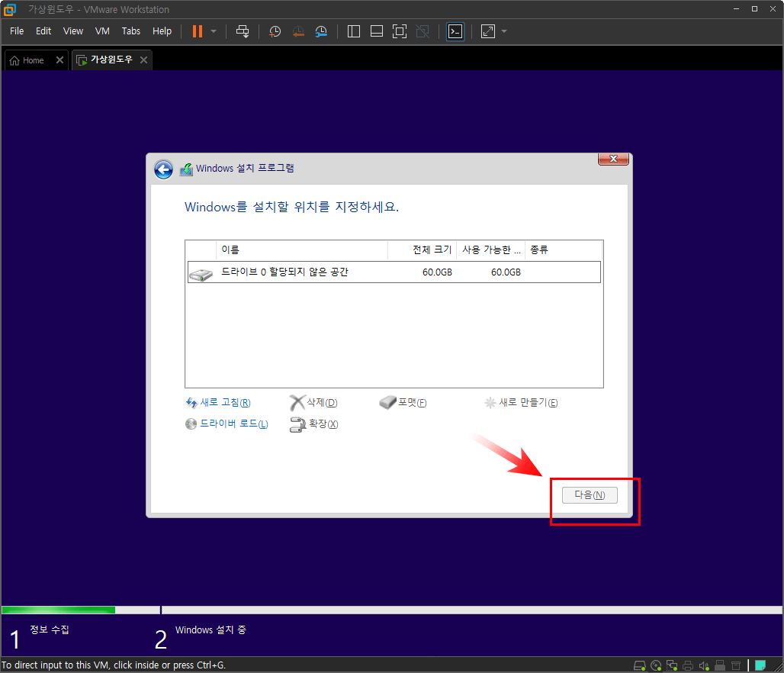
Task: Click the drive icon in the disk row
Action: (201, 274)
